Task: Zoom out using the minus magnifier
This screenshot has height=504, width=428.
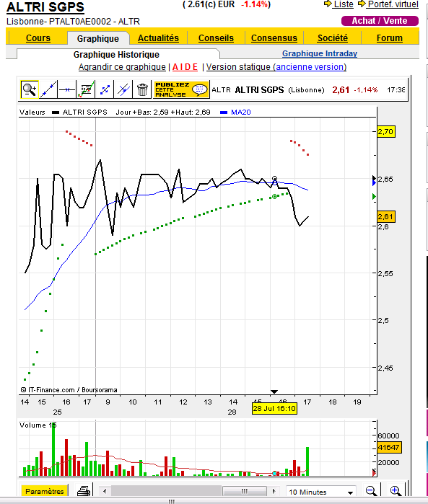Action: point(372,491)
